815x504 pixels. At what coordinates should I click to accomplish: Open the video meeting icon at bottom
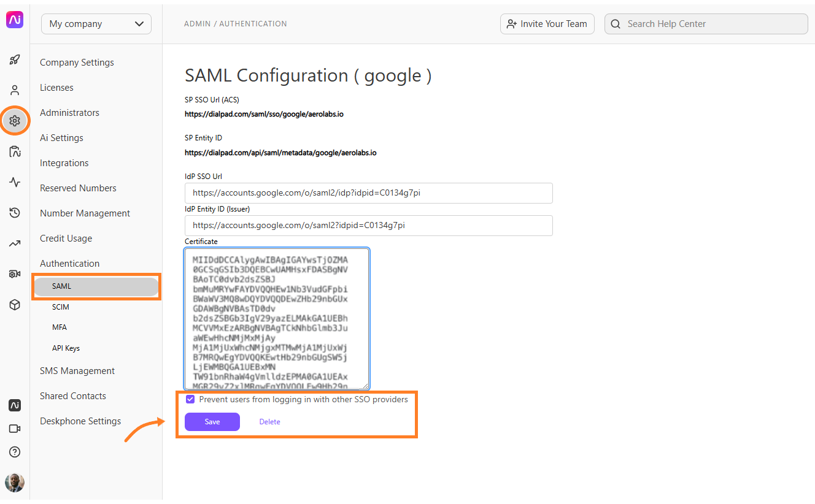[x=15, y=429]
